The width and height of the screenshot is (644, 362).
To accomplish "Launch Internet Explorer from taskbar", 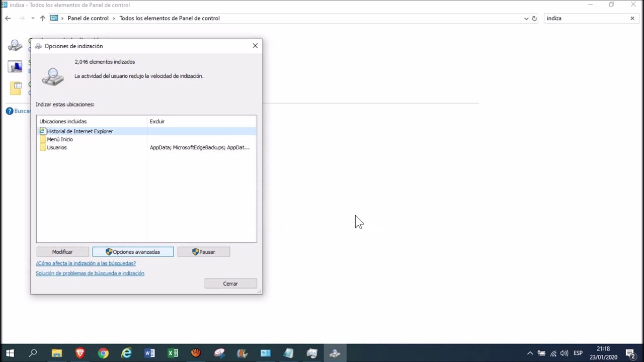I will tap(126, 353).
